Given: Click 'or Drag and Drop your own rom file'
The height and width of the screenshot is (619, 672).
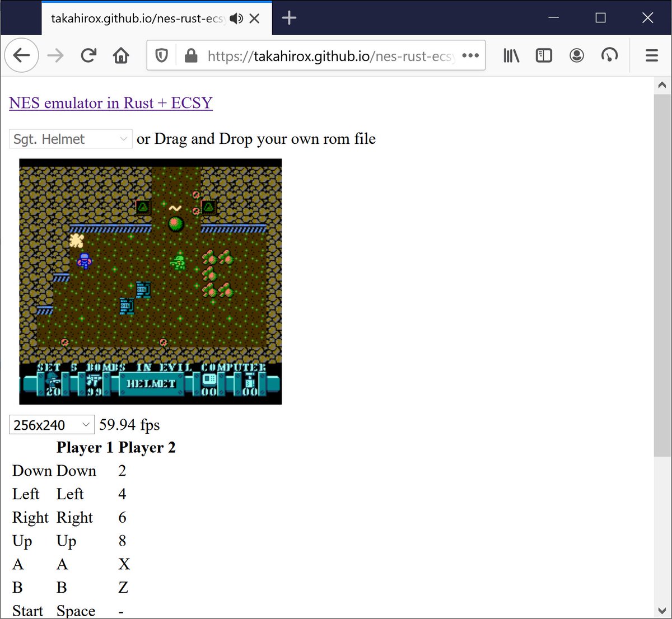Looking at the screenshot, I should (256, 139).
